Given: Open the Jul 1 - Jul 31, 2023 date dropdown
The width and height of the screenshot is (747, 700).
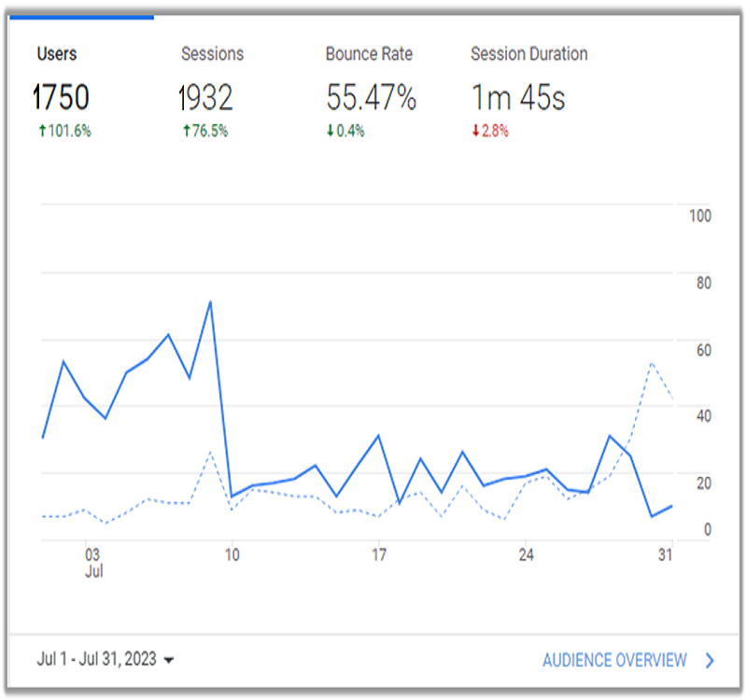Looking at the screenshot, I should pyautogui.click(x=96, y=660).
